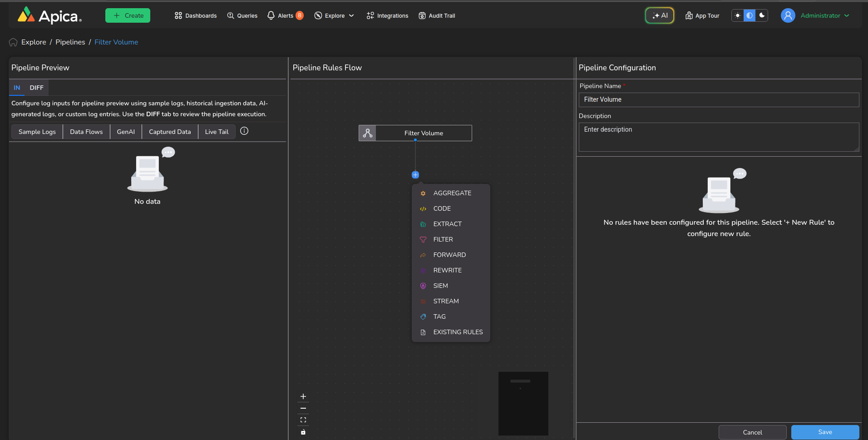Switch to light theme mode

click(738, 15)
